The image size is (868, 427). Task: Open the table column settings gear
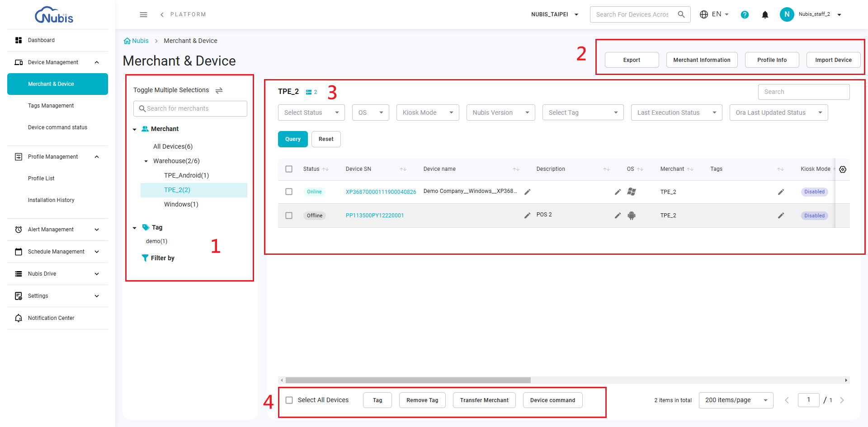coord(843,169)
